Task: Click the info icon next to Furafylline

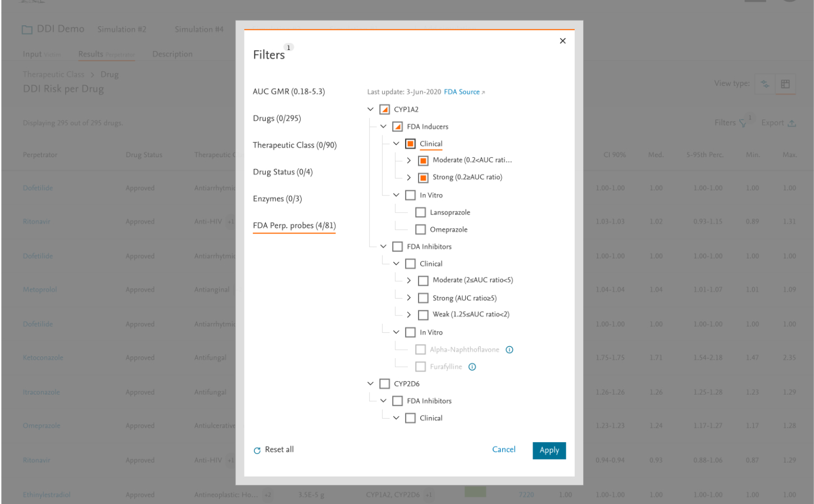Action: click(x=472, y=367)
